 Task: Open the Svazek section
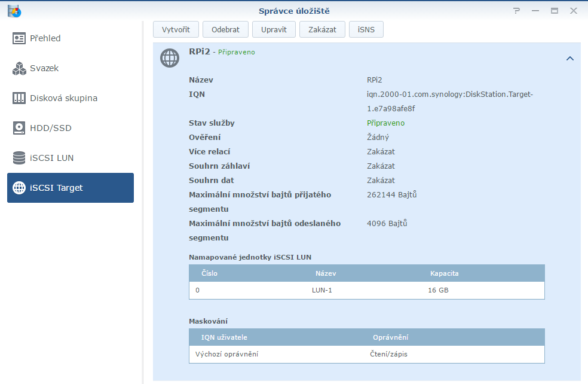(x=44, y=68)
